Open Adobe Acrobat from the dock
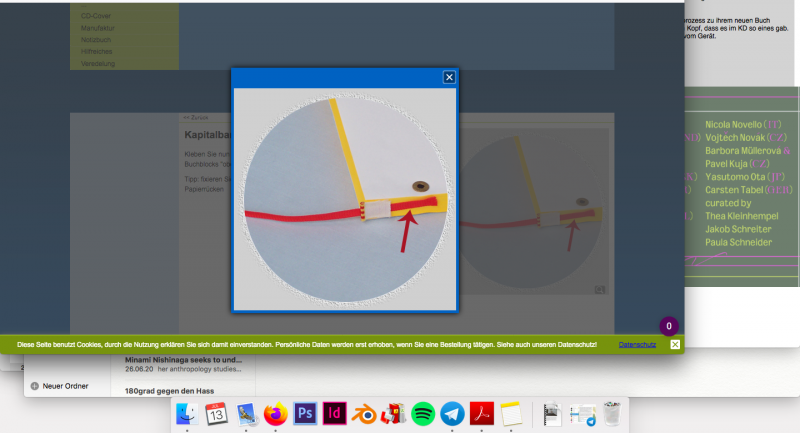 (482, 413)
